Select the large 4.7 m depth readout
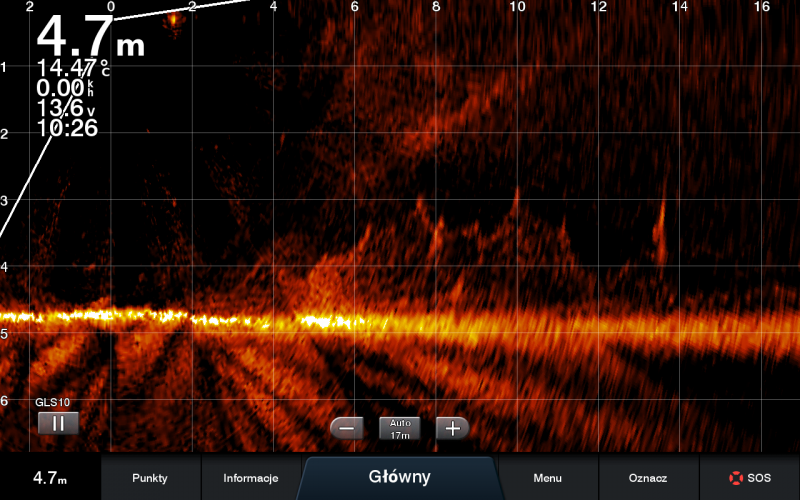This screenshot has width=800, height=500. click(x=88, y=37)
